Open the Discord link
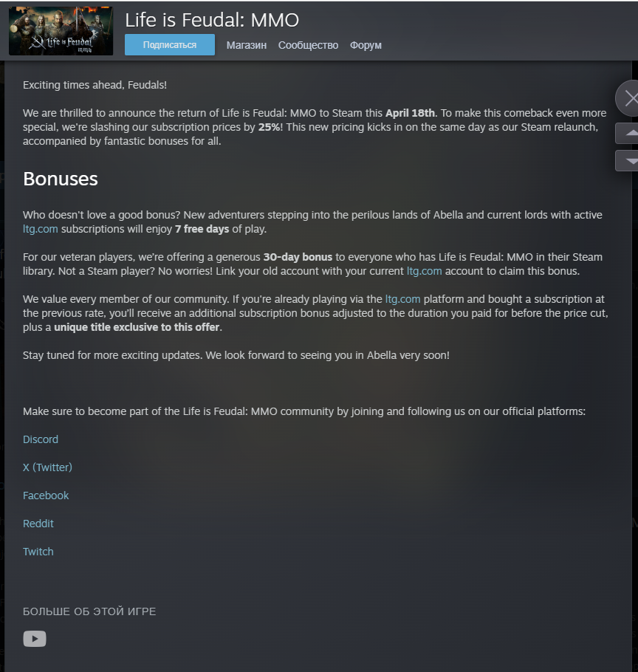The height and width of the screenshot is (672, 638). click(x=41, y=439)
